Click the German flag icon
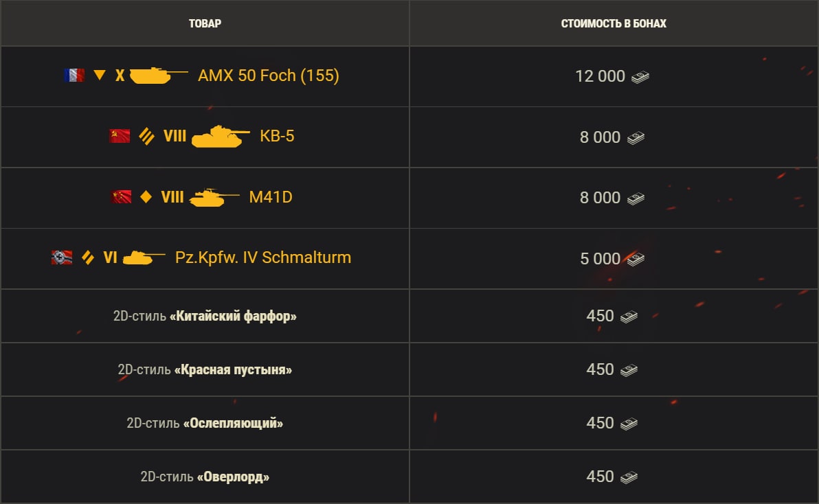 pos(62,258)
